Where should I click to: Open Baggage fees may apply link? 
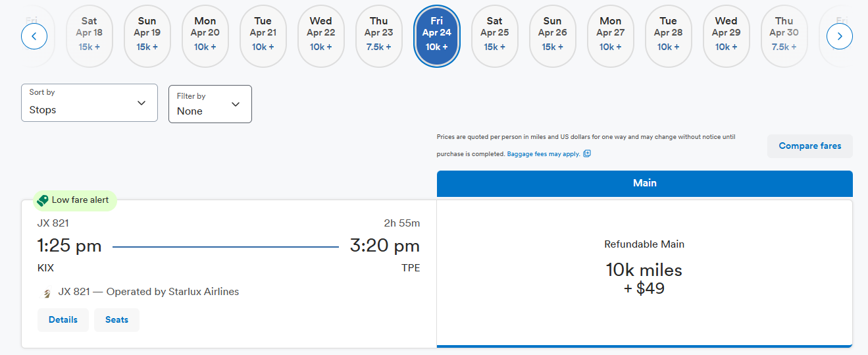544,153
